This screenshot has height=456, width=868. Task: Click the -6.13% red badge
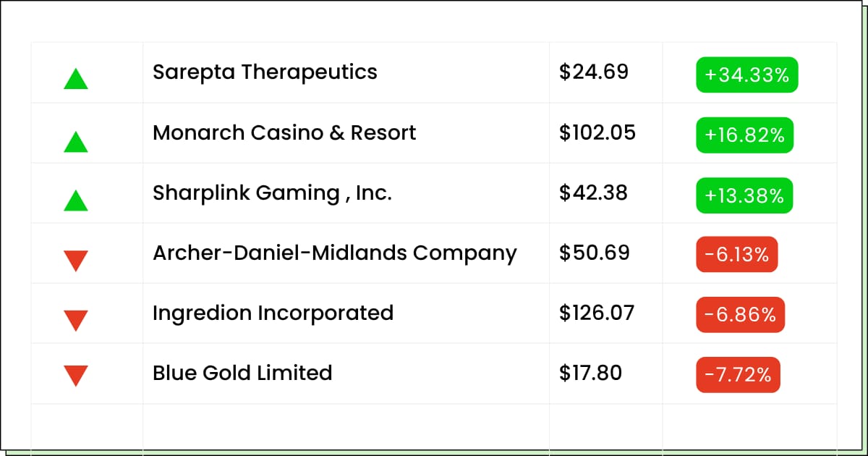737,255
